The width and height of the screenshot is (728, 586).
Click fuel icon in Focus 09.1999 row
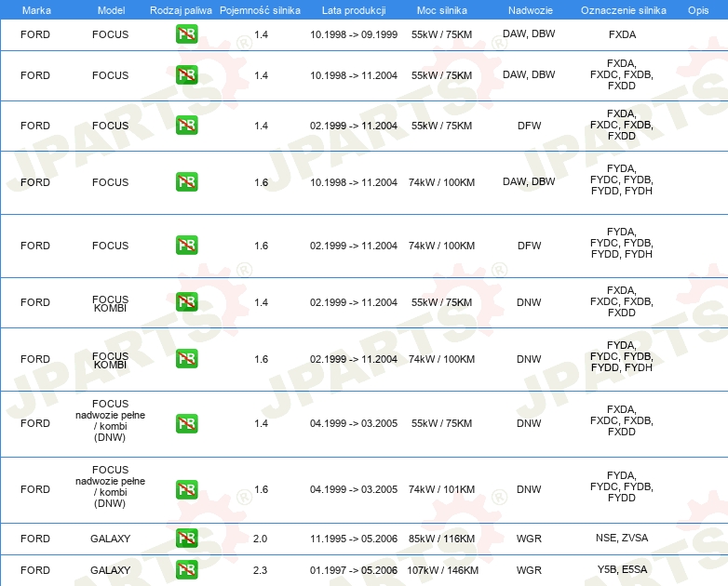(x=186, y=34)
